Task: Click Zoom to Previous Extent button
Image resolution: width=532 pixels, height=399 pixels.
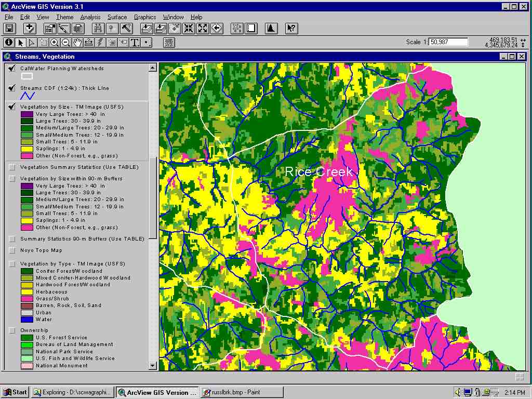Action: [217, 29]
